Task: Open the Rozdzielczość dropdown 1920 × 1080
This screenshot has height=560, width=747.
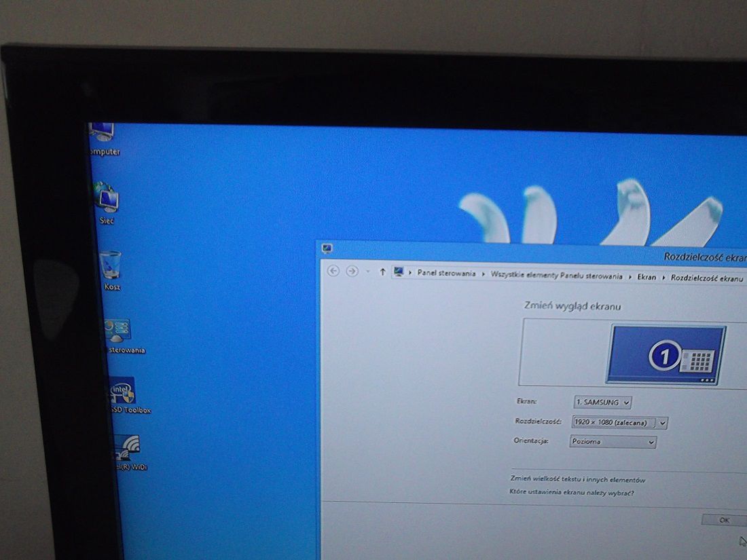Action: pyautogui.click(x=619, y=422)
